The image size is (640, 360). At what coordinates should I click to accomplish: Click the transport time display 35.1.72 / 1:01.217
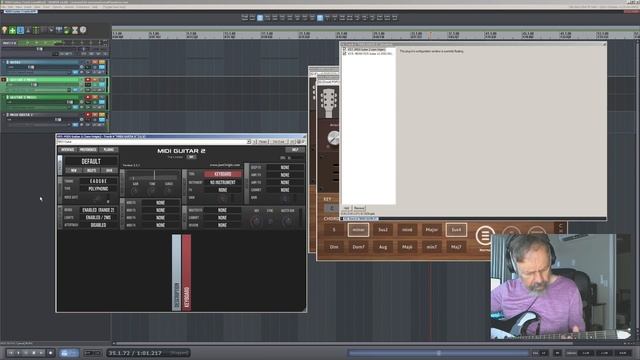[135, 353]
